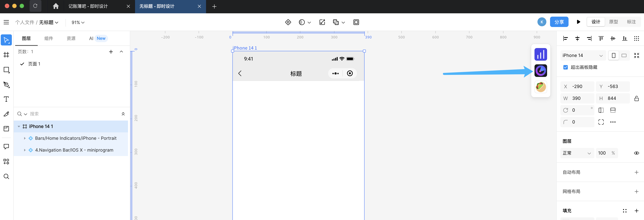The image size is (644, 220).
Task: Select the Rectangle shape tool
Action: coord(6,70)
